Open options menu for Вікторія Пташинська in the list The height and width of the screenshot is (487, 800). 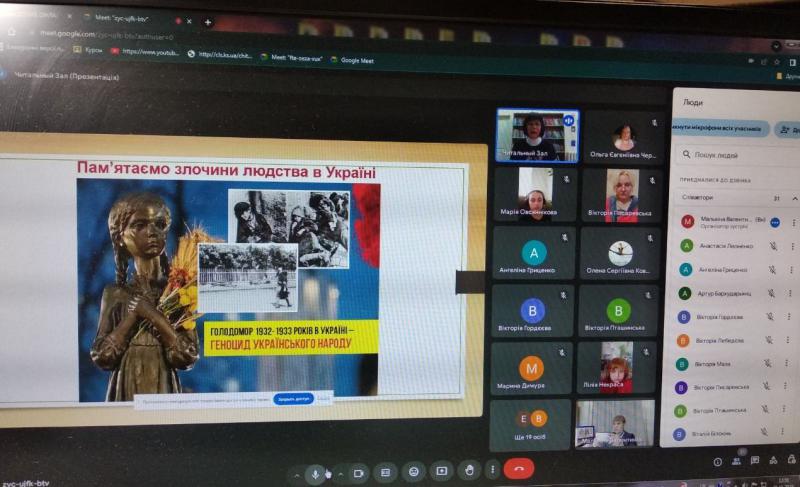point(784,409)
